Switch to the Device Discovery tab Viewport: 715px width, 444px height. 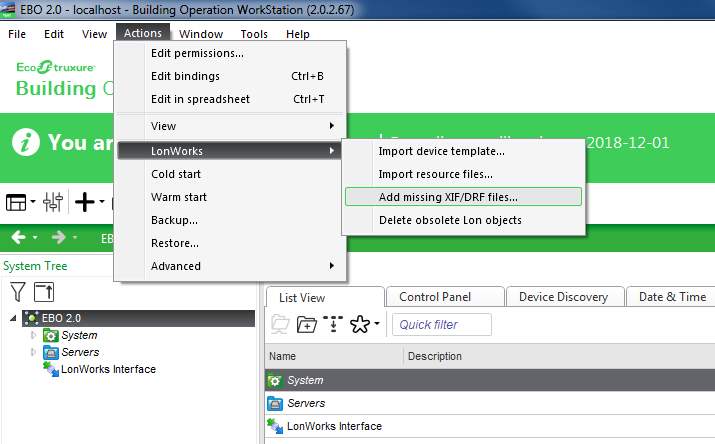click(565, 297)
